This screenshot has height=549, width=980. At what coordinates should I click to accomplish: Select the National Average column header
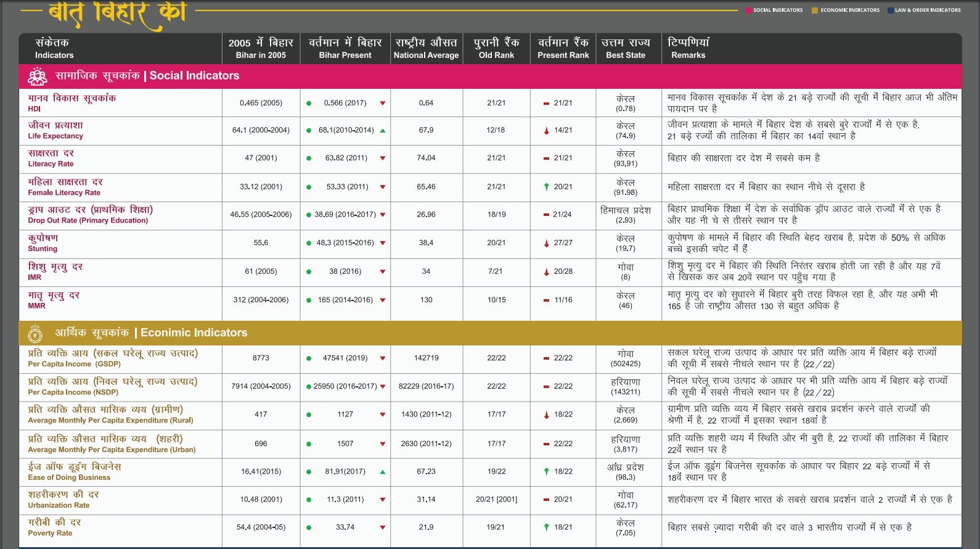427,49
